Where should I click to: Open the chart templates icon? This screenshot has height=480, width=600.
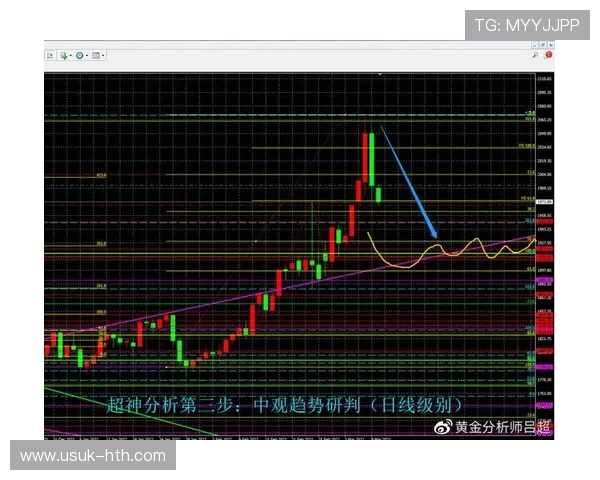[x=96, y=56]
